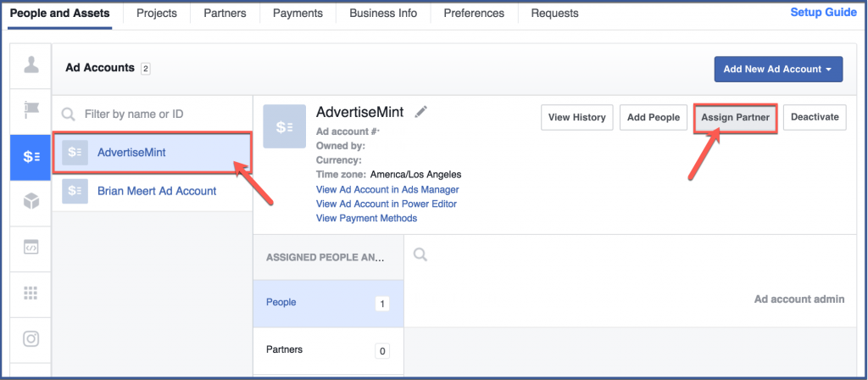Open the Setup Guide link
Image resolution: width=868 pixels, height=380 pixels.
824,13
